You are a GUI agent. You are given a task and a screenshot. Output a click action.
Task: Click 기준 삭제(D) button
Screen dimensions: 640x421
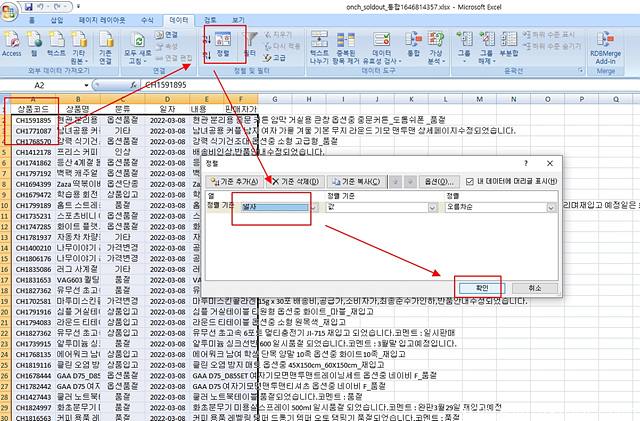296,181
